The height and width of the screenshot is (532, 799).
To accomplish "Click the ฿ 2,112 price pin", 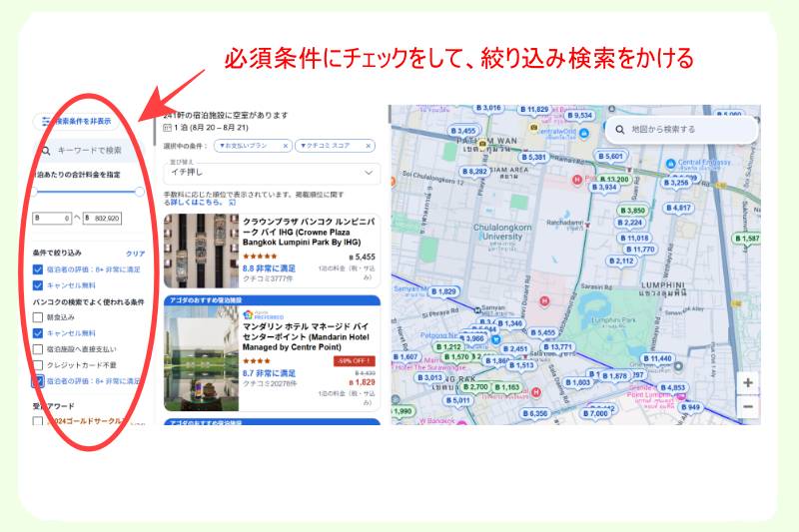I will [621, 261].
